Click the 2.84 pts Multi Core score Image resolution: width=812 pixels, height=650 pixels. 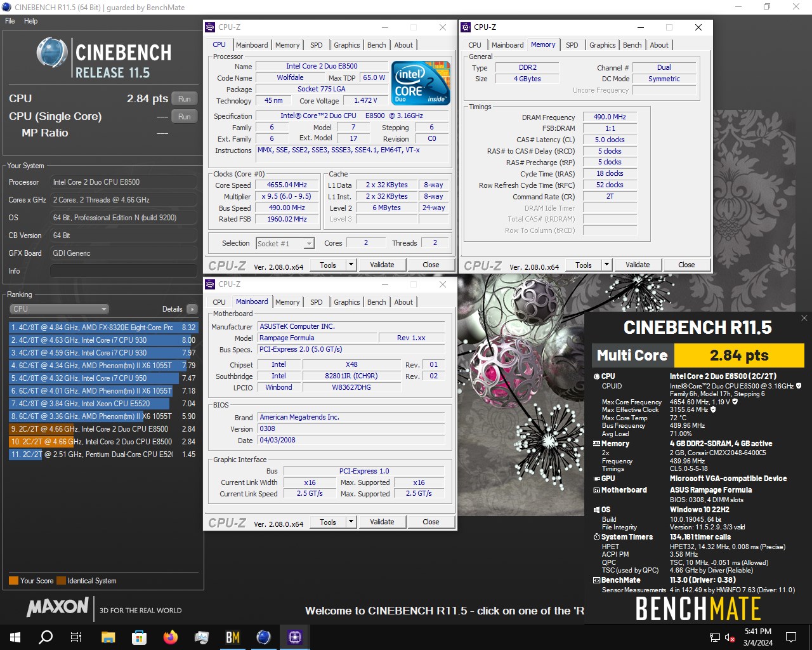click(x=739, y=355)
